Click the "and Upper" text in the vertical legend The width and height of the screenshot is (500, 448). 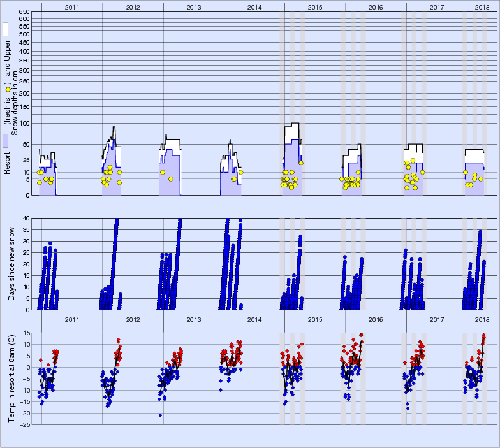pyautogui.click(x=7, y=59)
